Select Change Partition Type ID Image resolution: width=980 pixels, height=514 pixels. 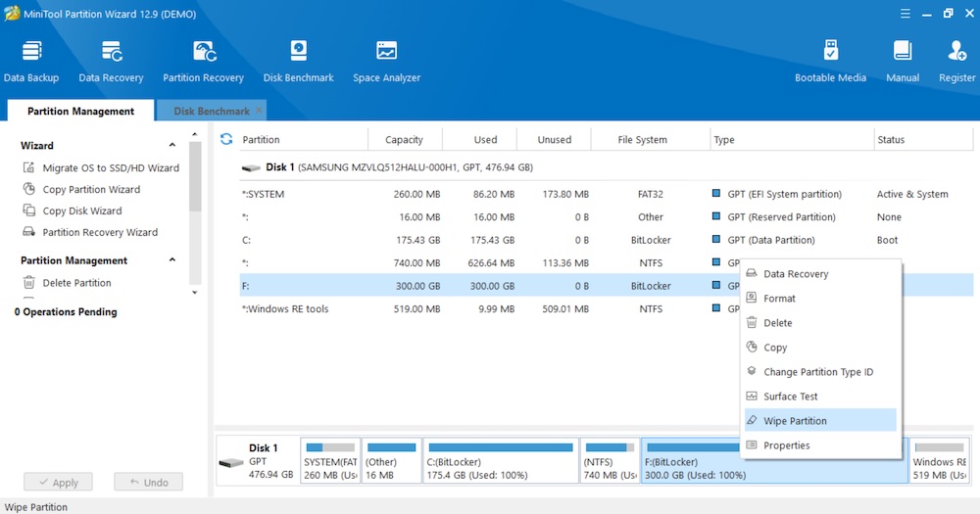coord(820,372)
